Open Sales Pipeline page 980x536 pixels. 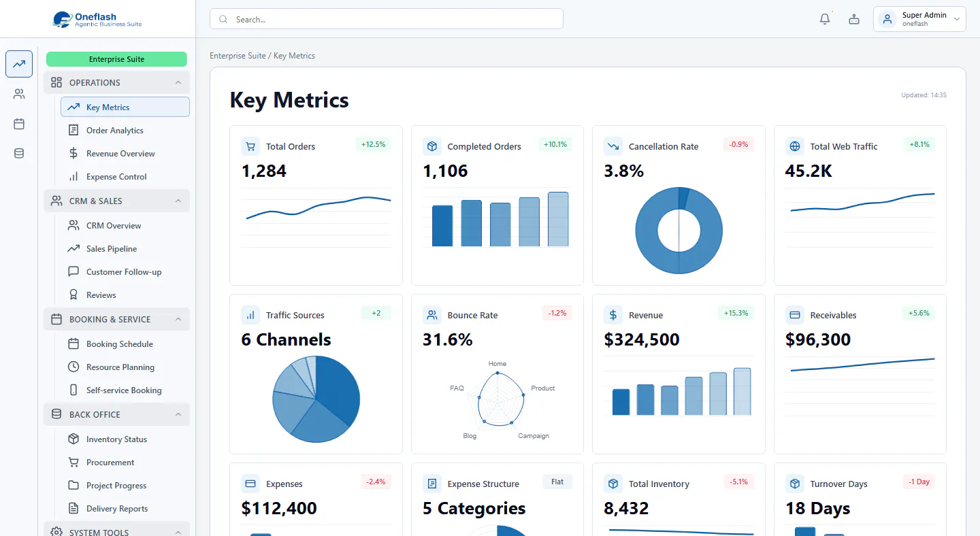click(x=125, y=248)
